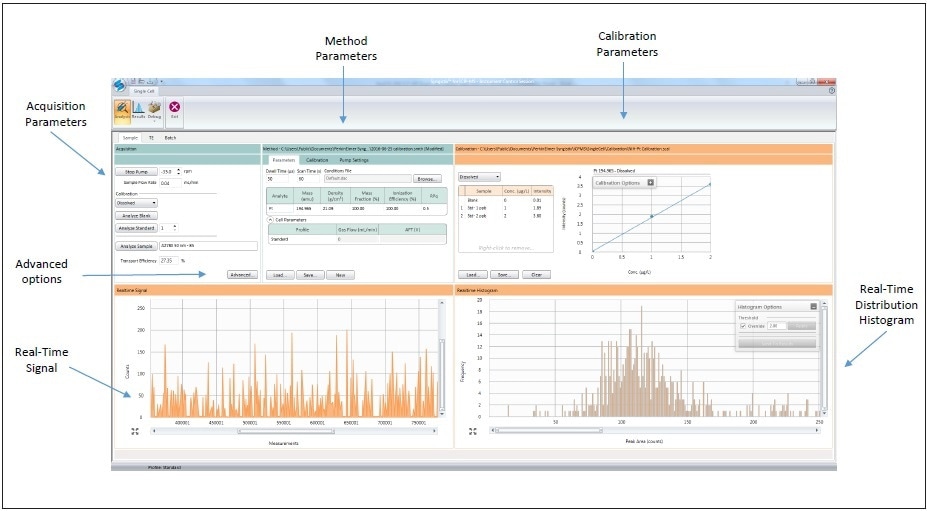Click the method New button
This screenshot has width=927, height=511.
click(x=341, y=275)
